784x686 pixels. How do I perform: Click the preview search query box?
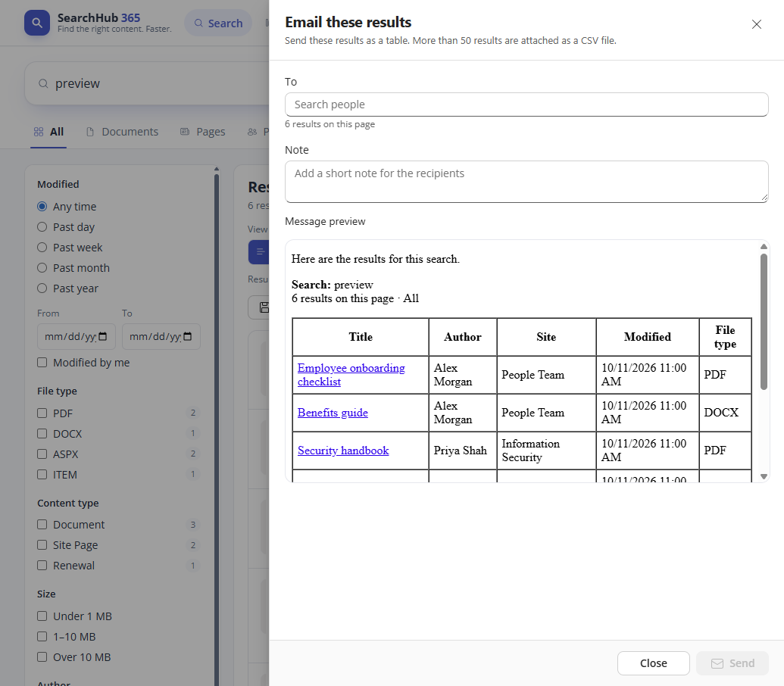148,83
